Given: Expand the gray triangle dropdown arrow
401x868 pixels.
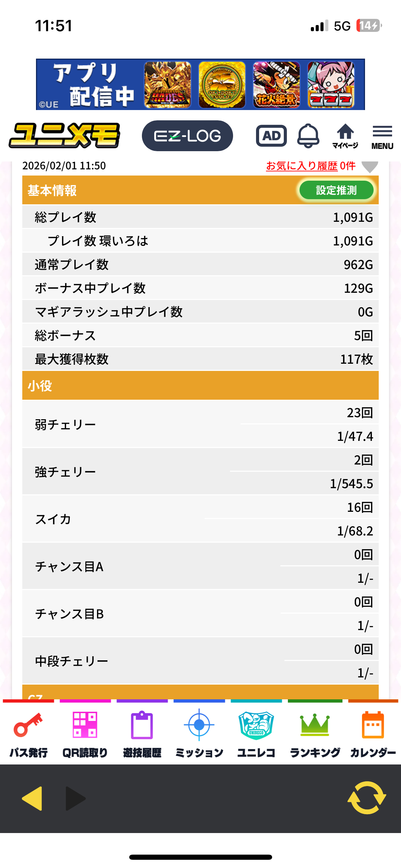Looking at the screenshot, I should click(370, 167).
